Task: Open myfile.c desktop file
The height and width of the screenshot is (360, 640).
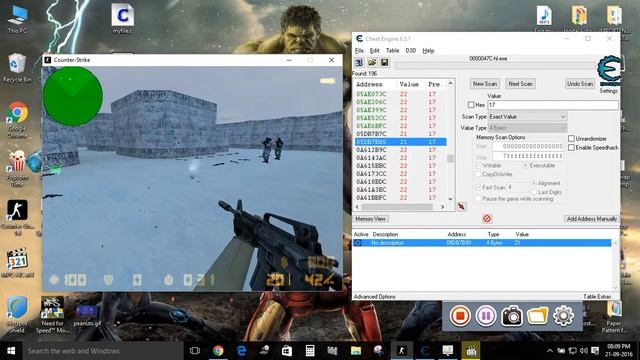Action: pos(122,19)
